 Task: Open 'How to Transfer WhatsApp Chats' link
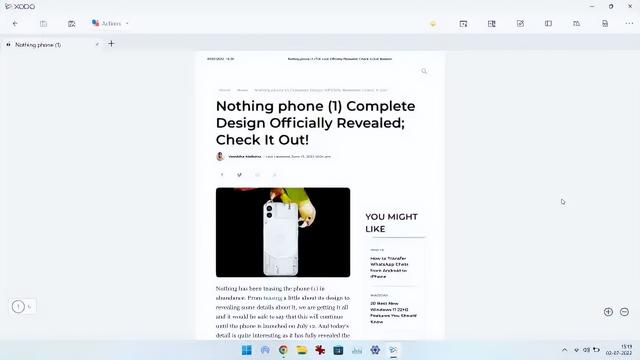pos(389,267)
